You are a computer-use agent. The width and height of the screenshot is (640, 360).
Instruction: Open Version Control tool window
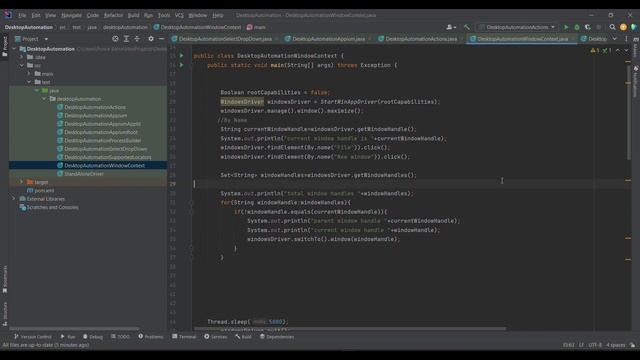pos(33,337)
